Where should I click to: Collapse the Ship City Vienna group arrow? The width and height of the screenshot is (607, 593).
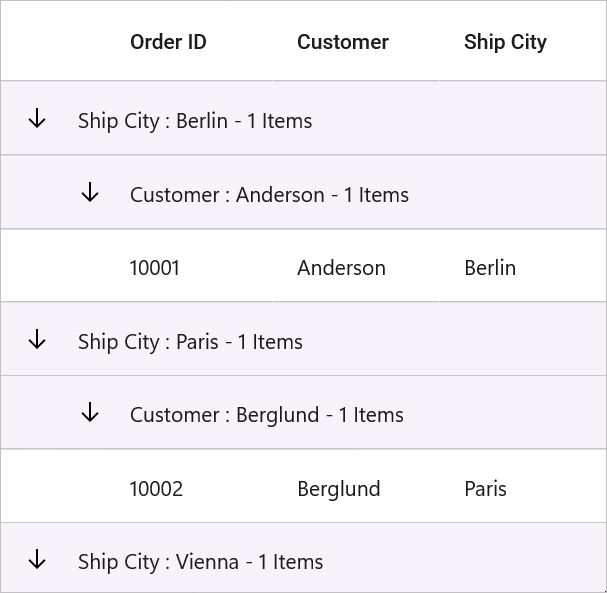pyautogui.click(x=37, y=559)
